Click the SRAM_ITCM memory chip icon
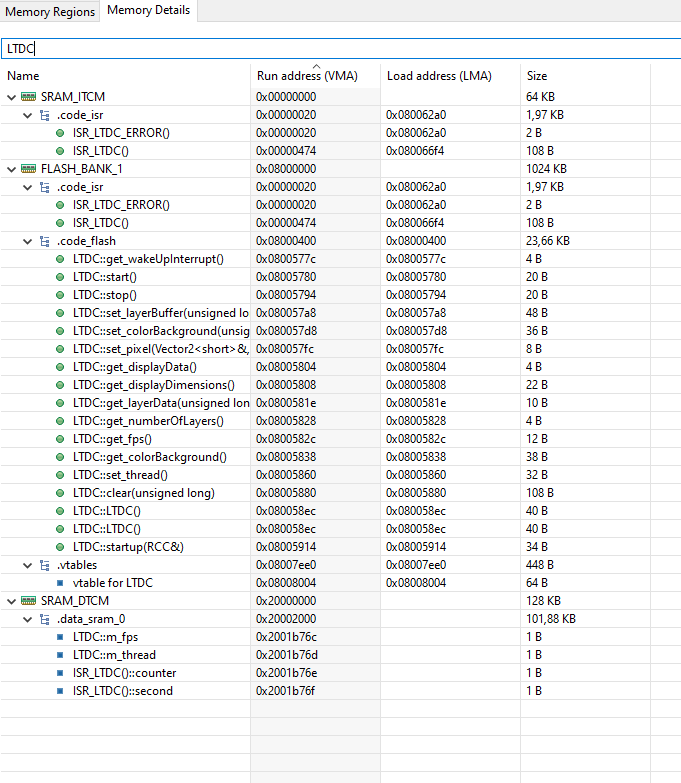Viewport: 681px width, 783px height. click(28, 96)
